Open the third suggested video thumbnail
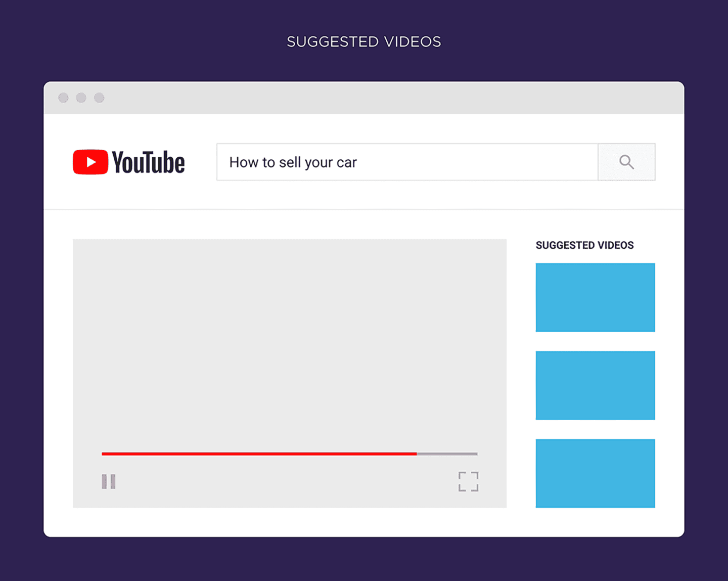Image resolution: width=728 pixels, height=581 pixels. click(595, 473)
